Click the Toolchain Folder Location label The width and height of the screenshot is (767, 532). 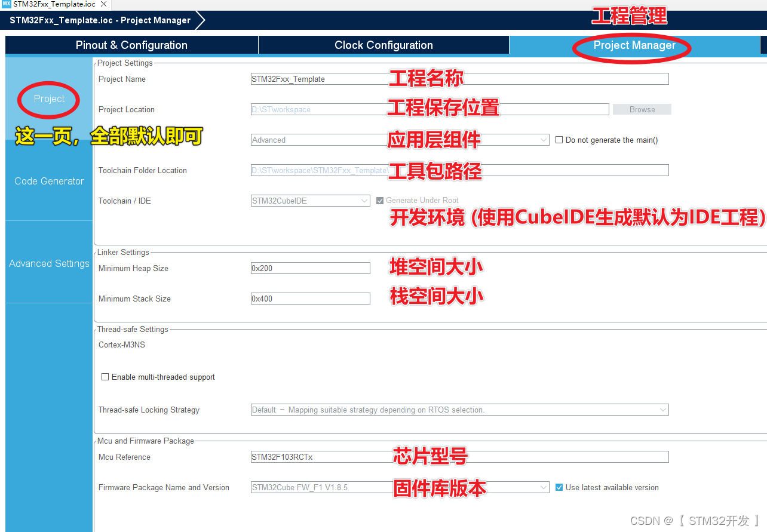(x=143, y=170)
